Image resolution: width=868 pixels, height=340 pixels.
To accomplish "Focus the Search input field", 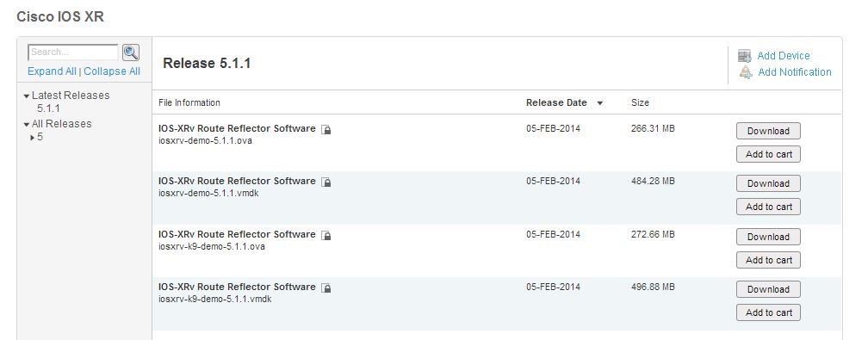I will (x=73, y=52).
